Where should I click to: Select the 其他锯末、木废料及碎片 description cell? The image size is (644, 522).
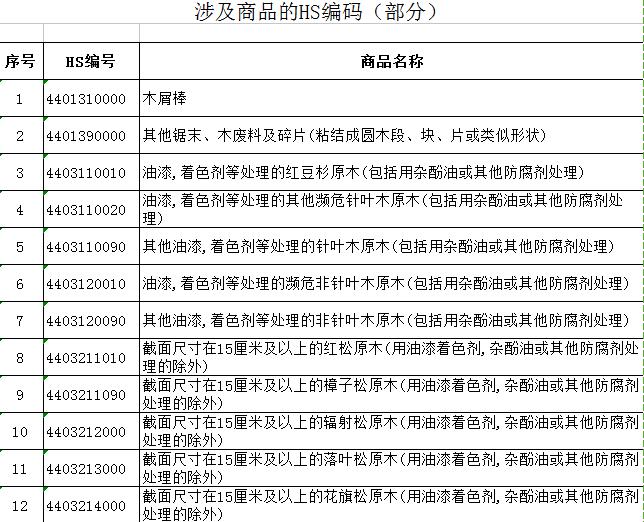click(x=391, y=136)
